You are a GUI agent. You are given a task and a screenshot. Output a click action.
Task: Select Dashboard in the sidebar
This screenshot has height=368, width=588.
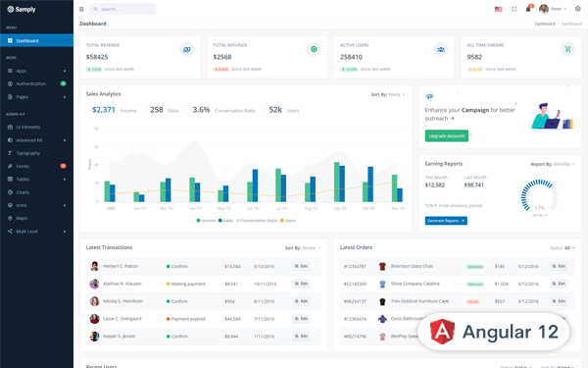pyautogui.click(x=37, y=40)
